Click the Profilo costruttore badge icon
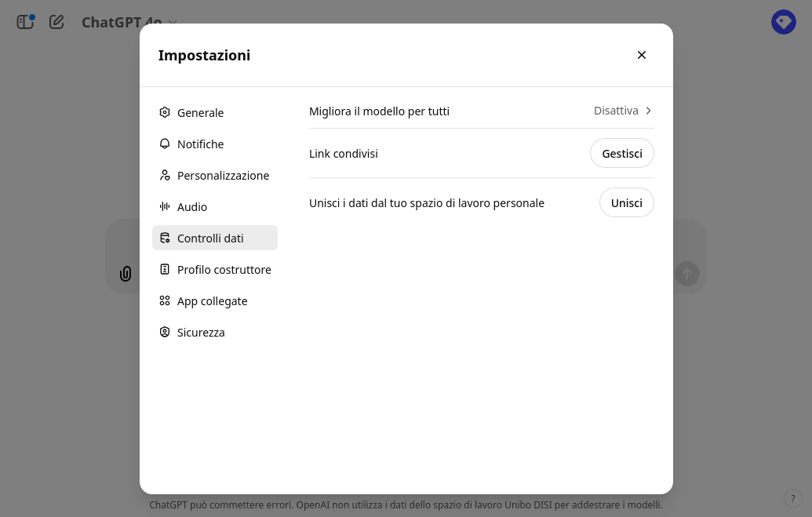Screen dimensions: 812x517 [165, 269]
